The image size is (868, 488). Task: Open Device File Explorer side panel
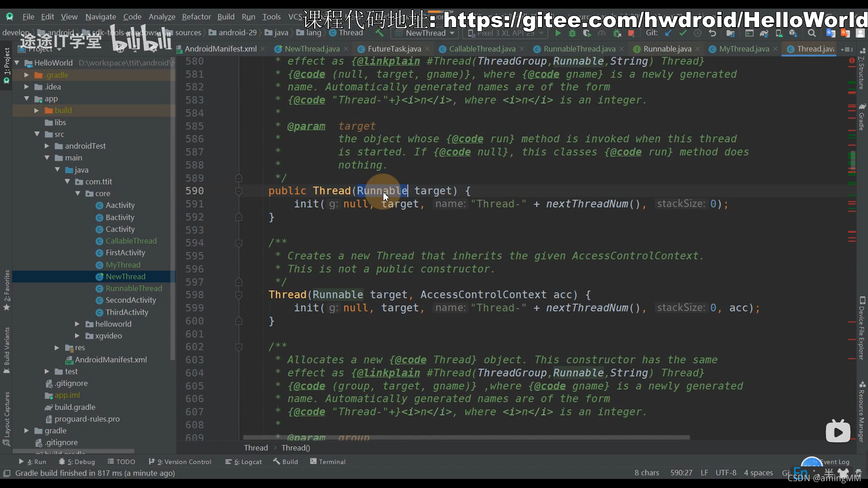click(x=862, y=328)
